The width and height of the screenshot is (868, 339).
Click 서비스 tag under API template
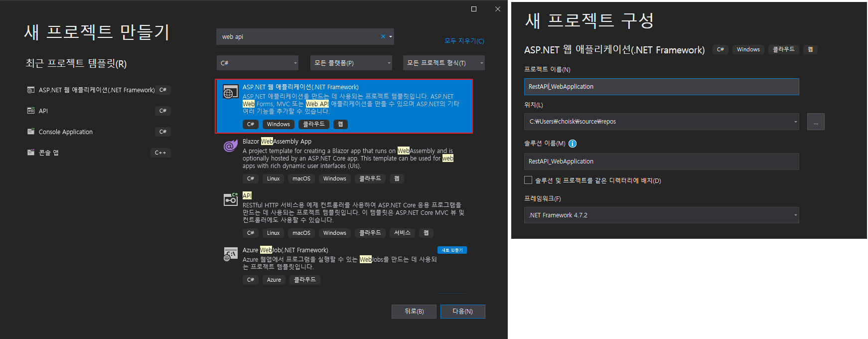pos(402,233)
